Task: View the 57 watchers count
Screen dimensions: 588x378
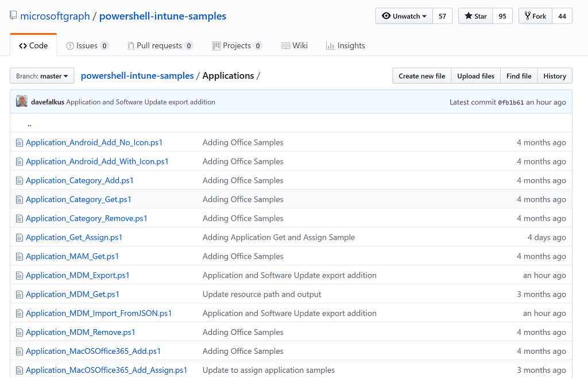Action: coord(443,16)
